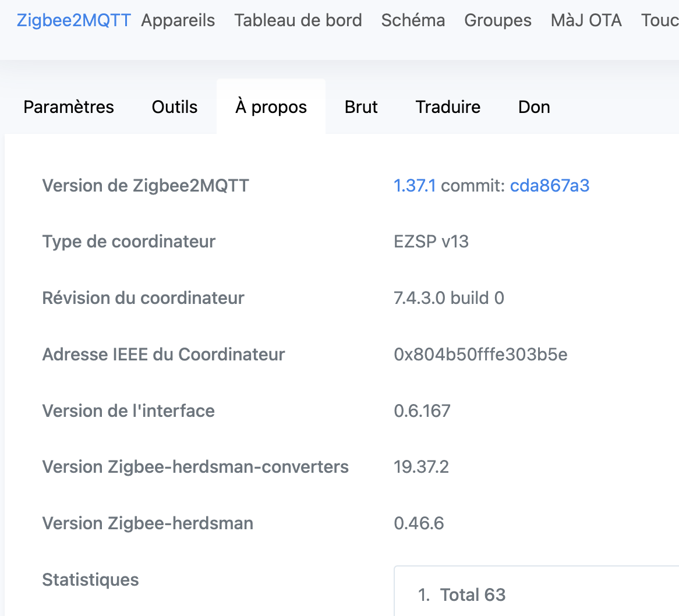679x616 pixels.
Task: Select the revision value 7.4.3.0 build 0
Action: (x=449, y=298)
